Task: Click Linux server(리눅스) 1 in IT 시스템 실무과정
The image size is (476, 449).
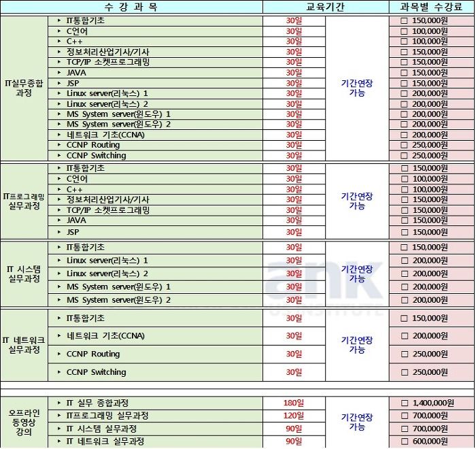Action: pos(107,261)
